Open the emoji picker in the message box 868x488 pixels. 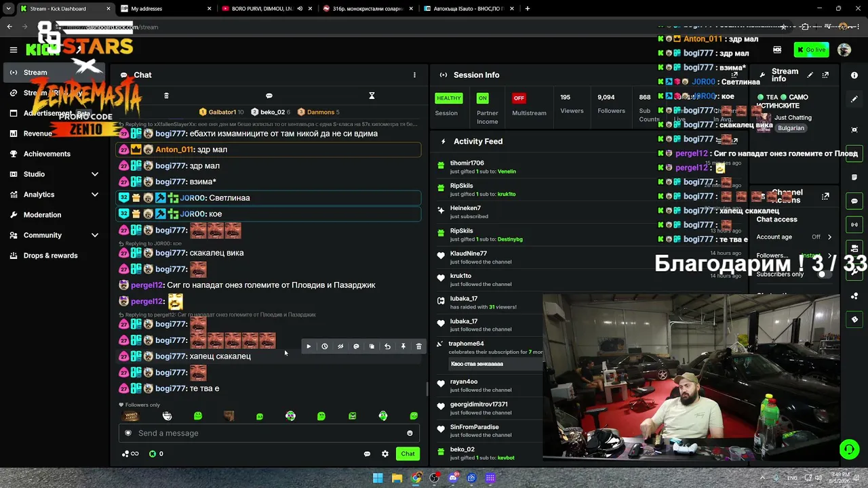(x=410, y=433)
